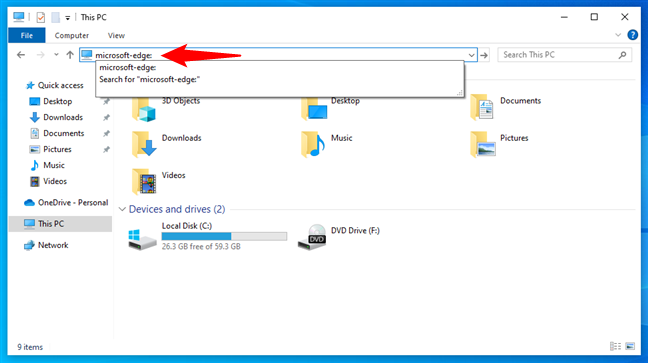Collapse the Devices and drives group
648x363 pixels.
tap(122, 209)
